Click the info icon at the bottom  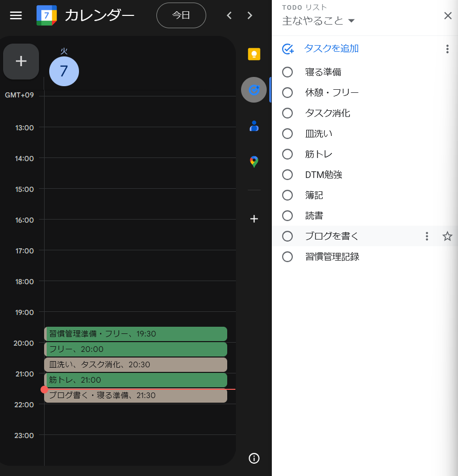coord(254,458)
